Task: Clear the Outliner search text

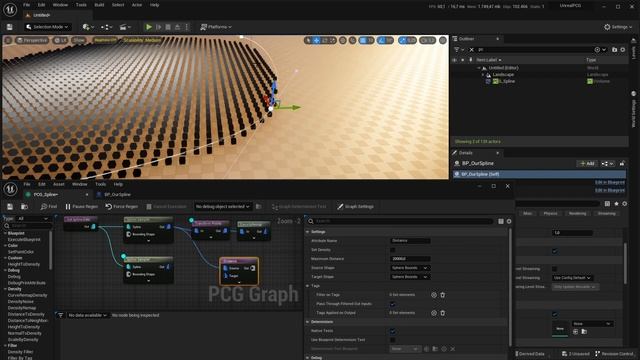Action: point(471,49)
